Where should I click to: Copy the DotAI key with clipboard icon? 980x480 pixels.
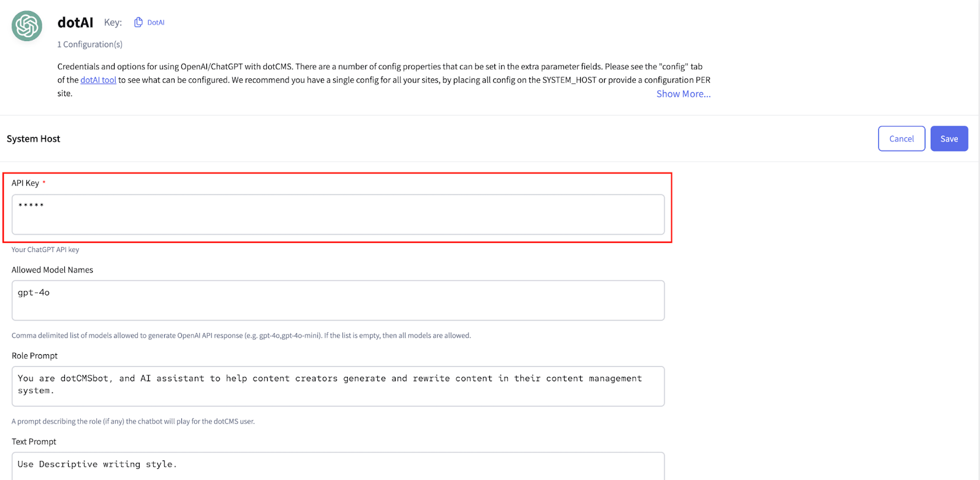(138, 22)
